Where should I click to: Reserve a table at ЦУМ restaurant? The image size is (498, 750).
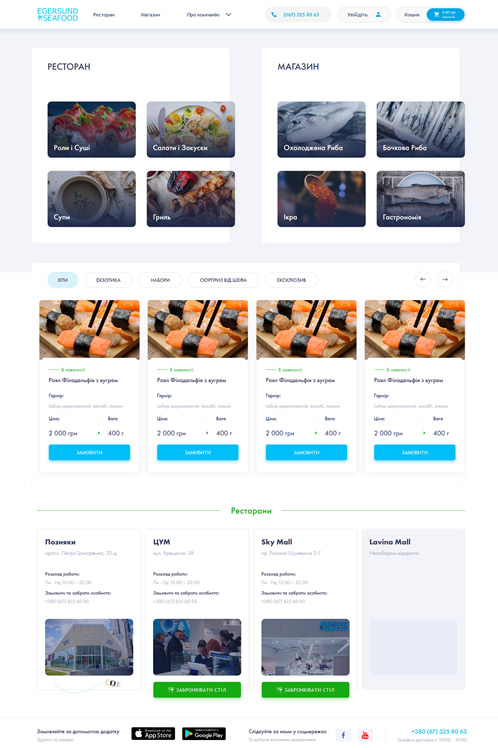tap(197, 690)
